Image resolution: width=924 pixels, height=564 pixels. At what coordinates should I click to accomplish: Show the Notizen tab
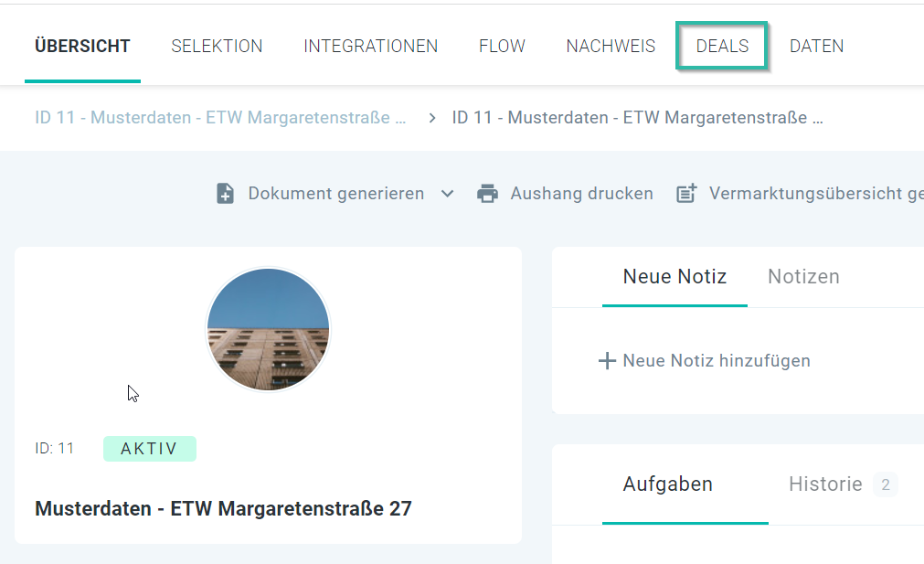click(803, 276)
